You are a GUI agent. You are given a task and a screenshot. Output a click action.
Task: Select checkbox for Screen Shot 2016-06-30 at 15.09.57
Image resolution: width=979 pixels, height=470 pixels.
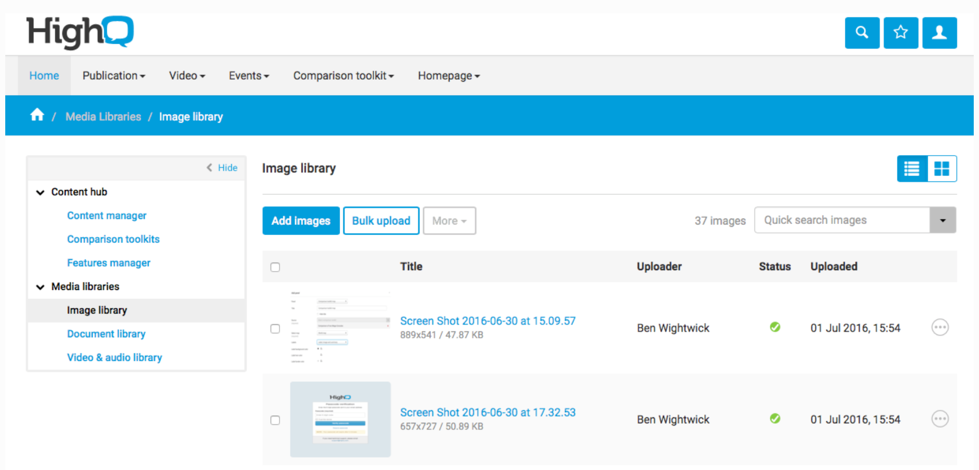pyautogui.click(x=275, y=328)
